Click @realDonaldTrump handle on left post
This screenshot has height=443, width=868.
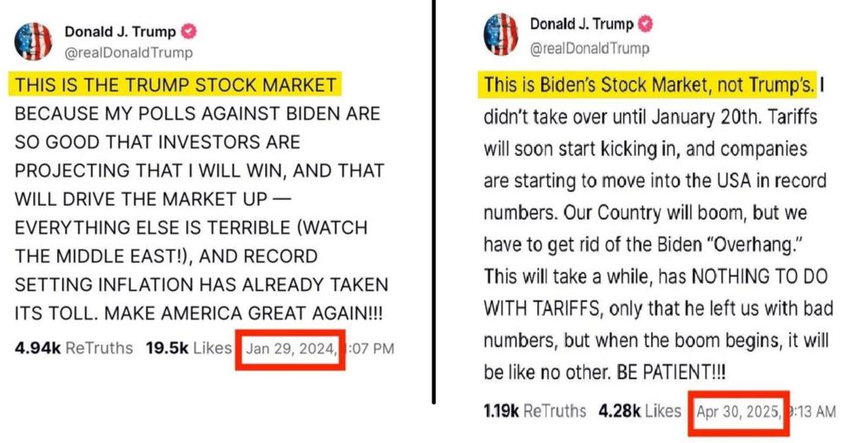pyautogui.click(x=128, y=53)
